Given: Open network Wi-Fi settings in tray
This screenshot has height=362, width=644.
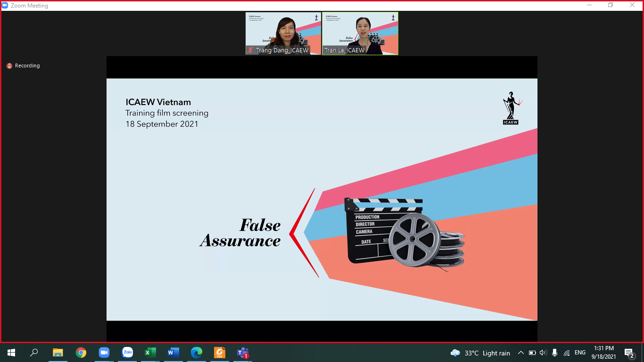Looking at the screenshot, I should point(567,353).
